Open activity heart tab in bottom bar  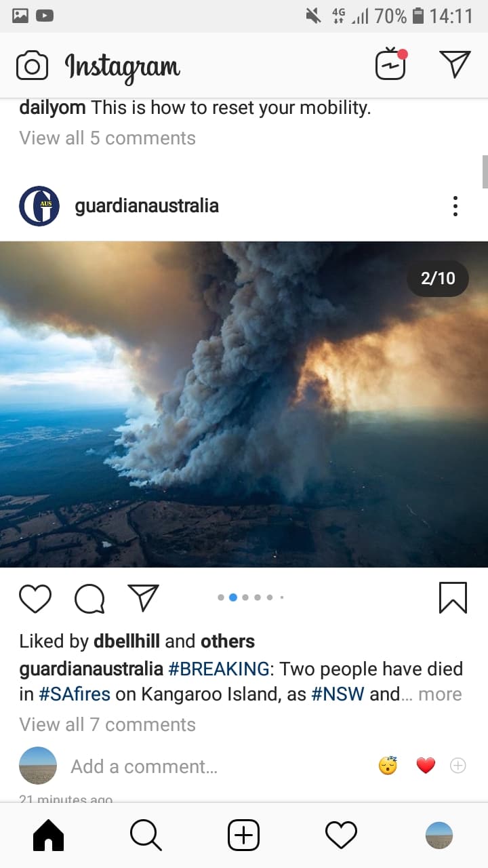[341, 835]
